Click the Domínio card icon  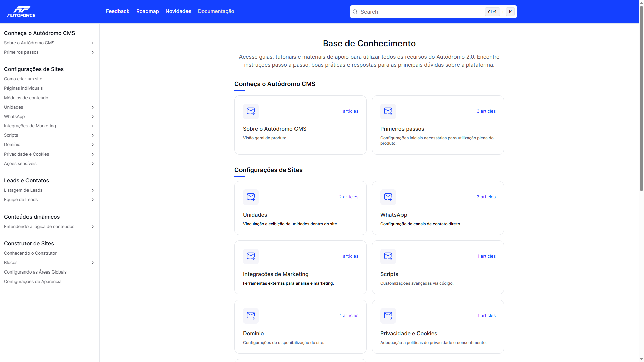(x=251, y=316)
